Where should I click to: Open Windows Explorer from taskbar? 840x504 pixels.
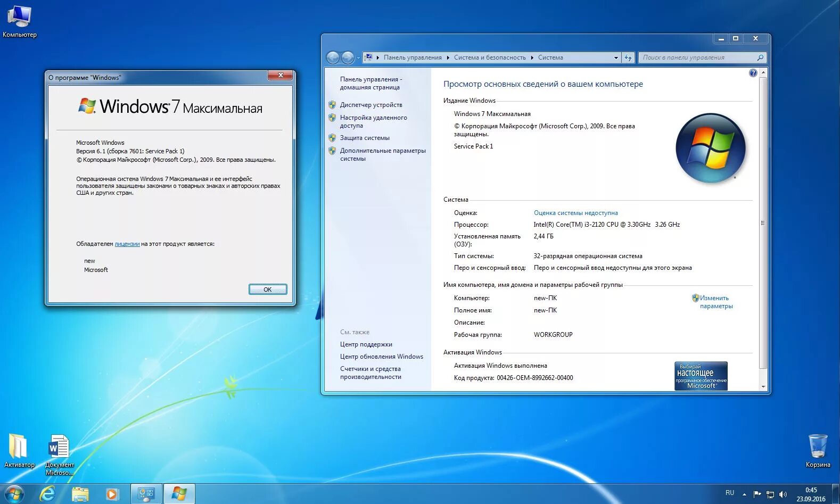(80, 494)
